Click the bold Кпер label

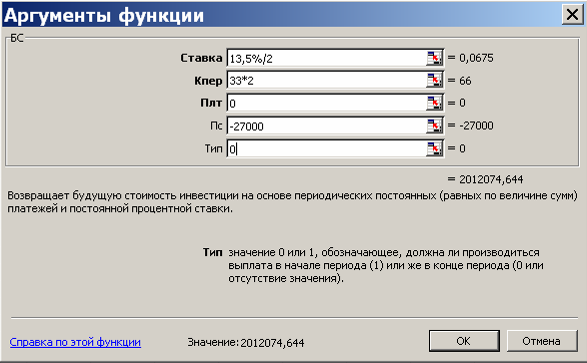tap(208, 80)
